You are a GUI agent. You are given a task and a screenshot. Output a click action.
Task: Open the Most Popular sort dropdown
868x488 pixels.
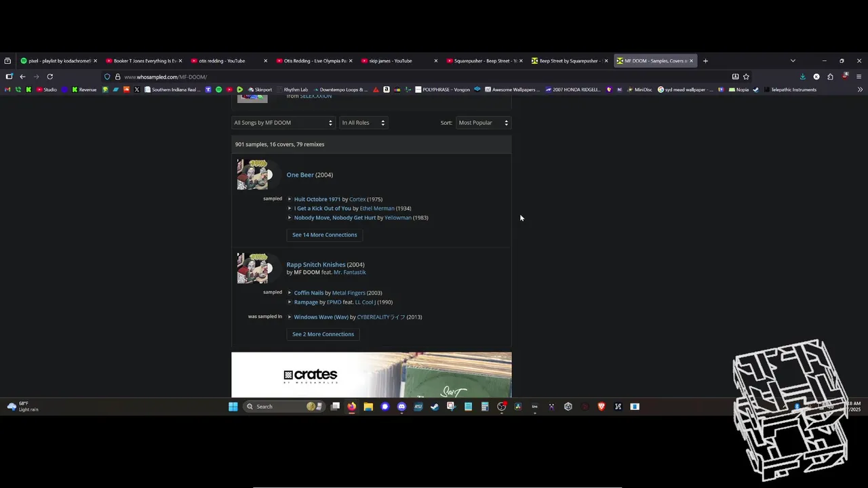pos(484,123)
